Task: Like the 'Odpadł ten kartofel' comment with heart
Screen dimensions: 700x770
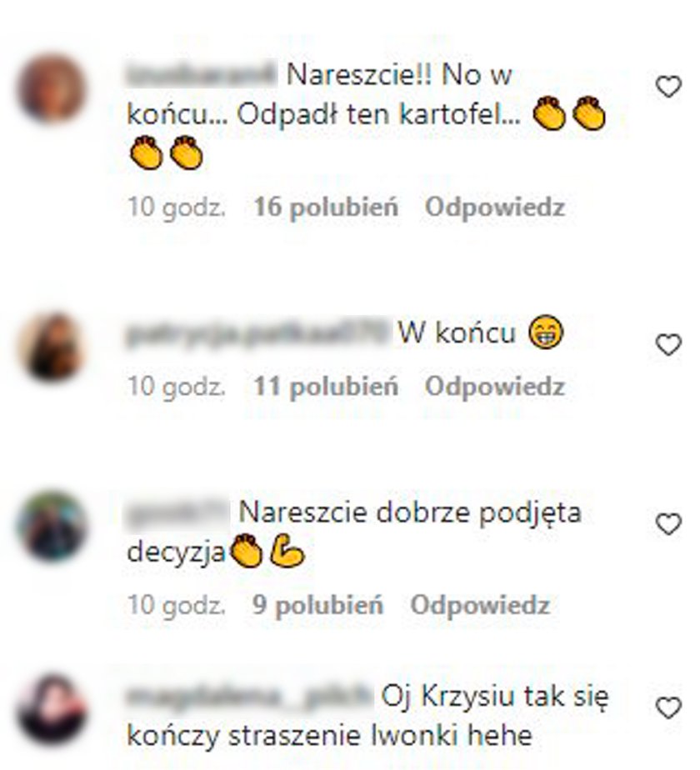Action: point(668,87)
